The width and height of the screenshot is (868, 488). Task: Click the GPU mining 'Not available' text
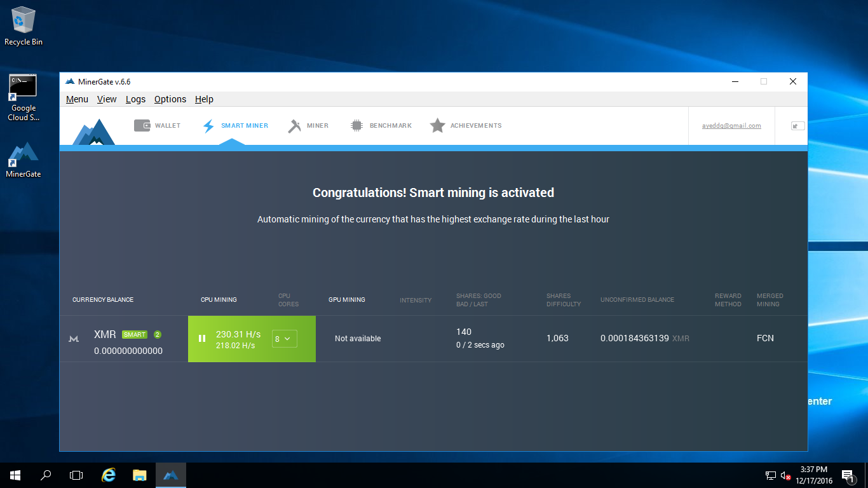coord(358,339)
